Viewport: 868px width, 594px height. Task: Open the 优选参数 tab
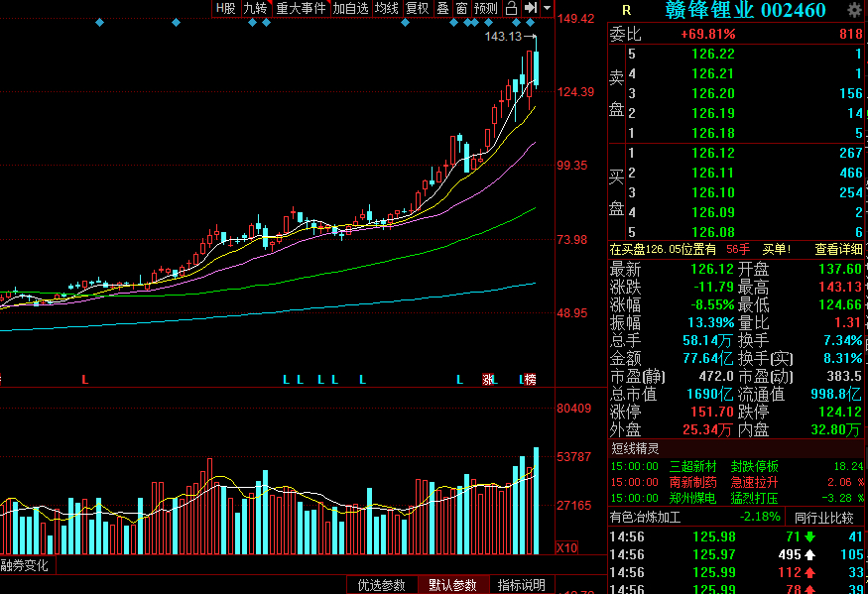pos(382,585)
